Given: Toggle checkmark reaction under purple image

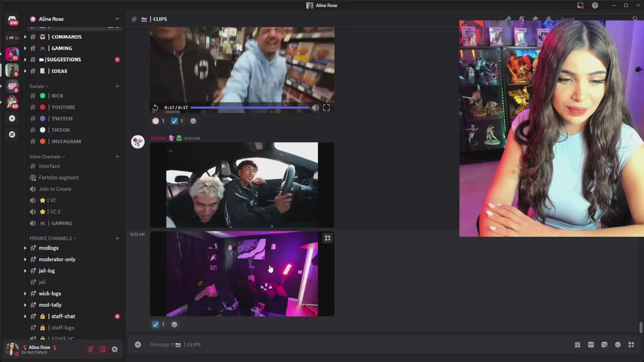Looking at the screenshot, I should (158, 324).
